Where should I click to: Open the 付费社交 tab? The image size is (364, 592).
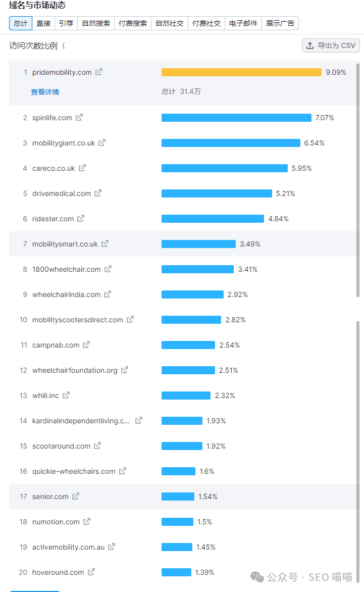[x=206, y=23]
